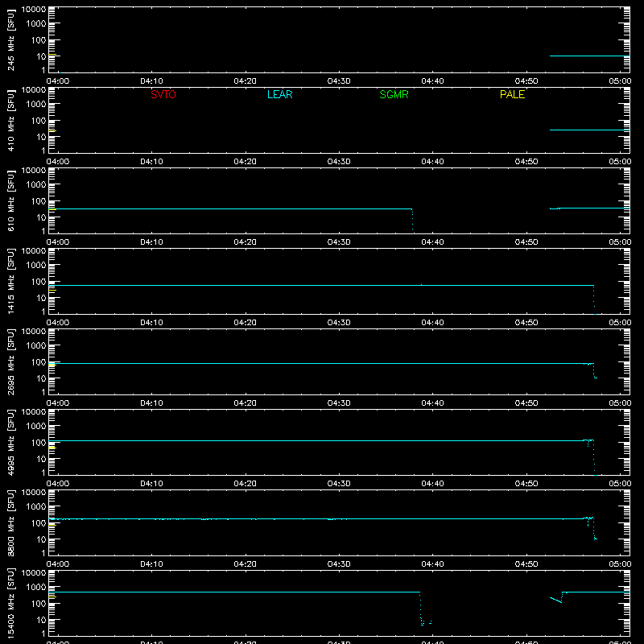The width and height of the screenshot is (644, 644).
Task: Select the 15400 MHz [SFU] axis title
Action: click(10, 604)
